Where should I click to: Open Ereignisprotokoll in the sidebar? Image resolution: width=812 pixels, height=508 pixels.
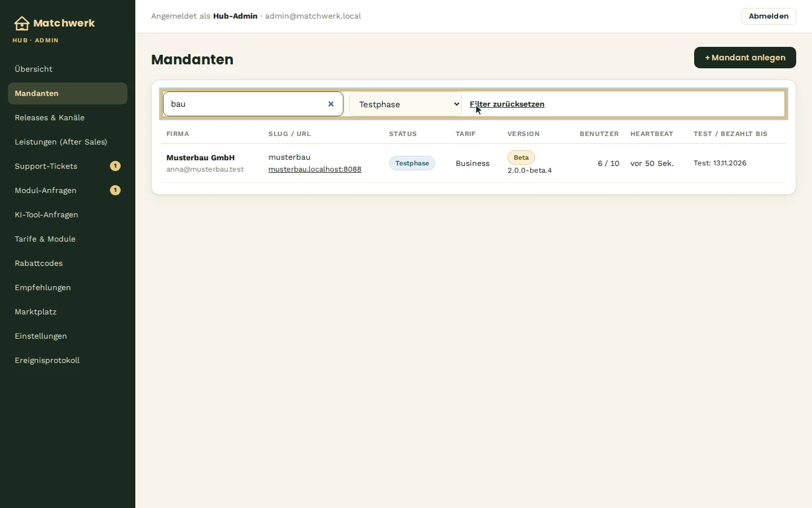click(x=68, y=360)
